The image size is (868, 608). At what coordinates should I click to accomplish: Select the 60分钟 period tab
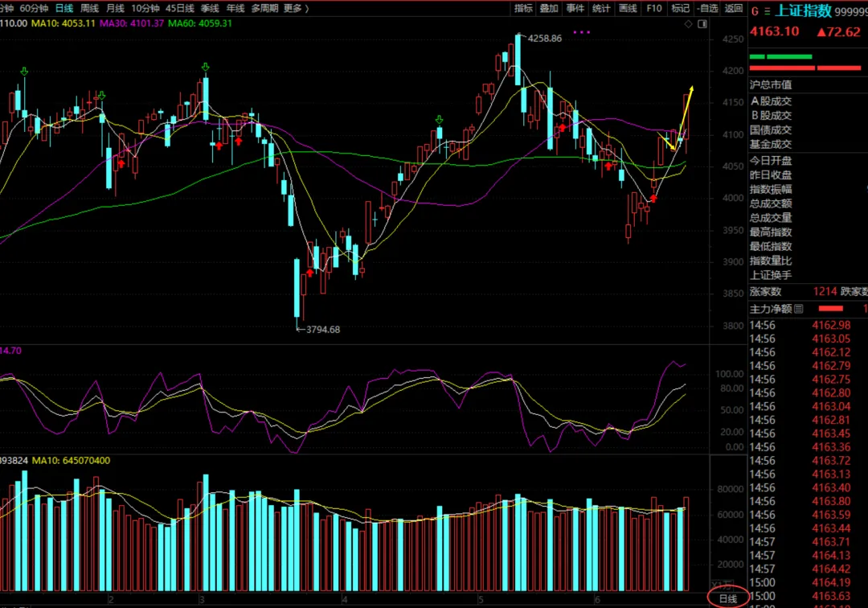(34, 8)
